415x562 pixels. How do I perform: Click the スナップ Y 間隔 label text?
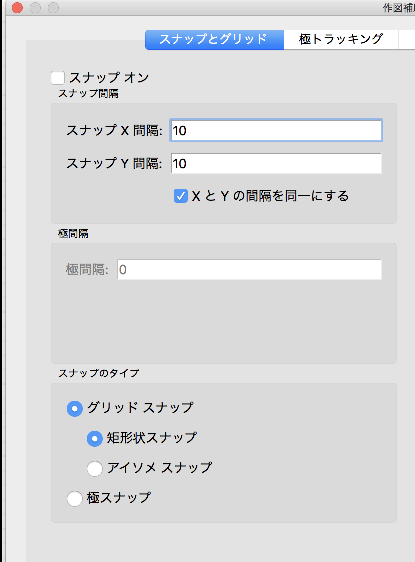pyautogui.click(x=114, y=163)
